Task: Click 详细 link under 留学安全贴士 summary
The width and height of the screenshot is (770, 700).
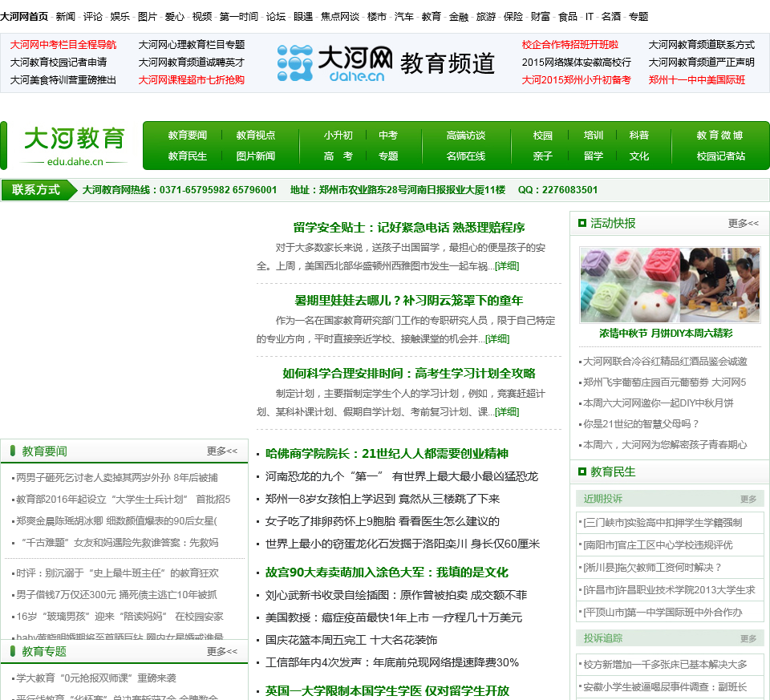Action: (507, 266)
